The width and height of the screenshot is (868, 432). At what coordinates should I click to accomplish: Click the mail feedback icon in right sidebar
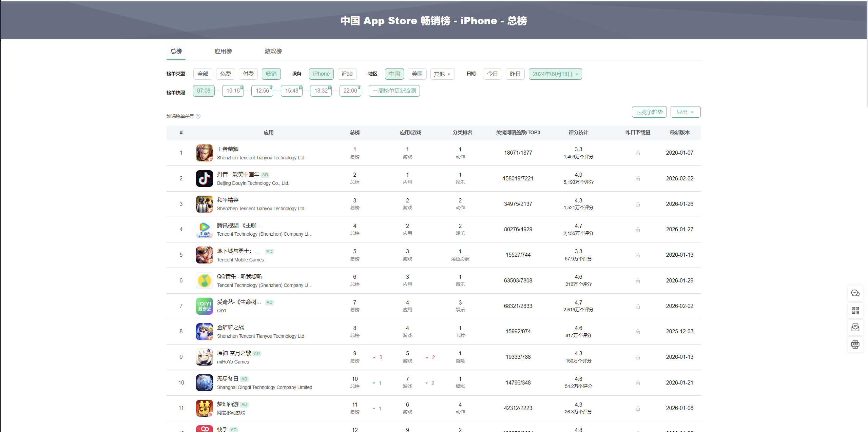click(855, 328)
